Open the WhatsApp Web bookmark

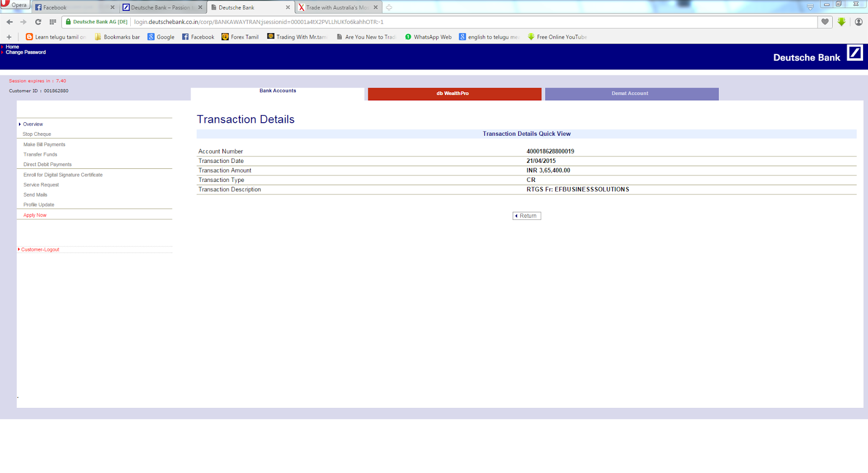pyautogui.click(x=428, y=37)
